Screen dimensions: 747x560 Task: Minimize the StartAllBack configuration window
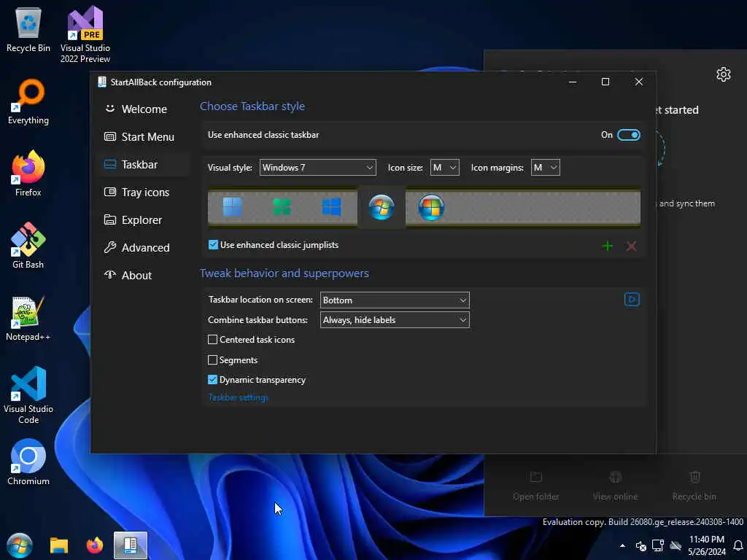pos(573,82)
